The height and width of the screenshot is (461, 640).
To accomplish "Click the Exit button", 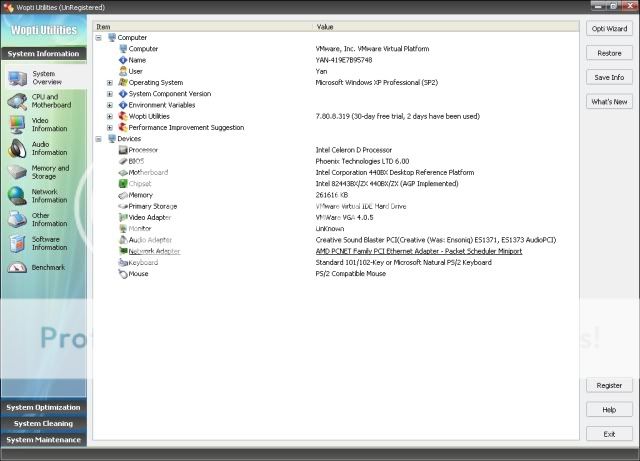I will point(609,434).
